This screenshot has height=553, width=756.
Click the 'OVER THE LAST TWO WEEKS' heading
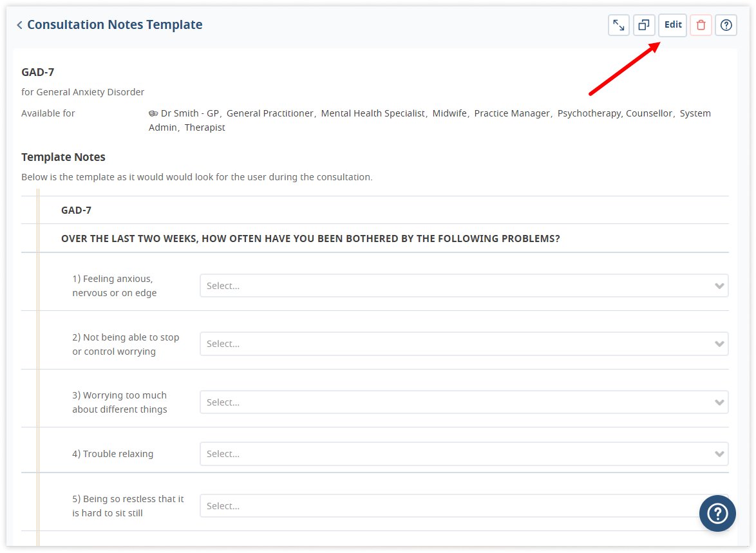(310, 239)
